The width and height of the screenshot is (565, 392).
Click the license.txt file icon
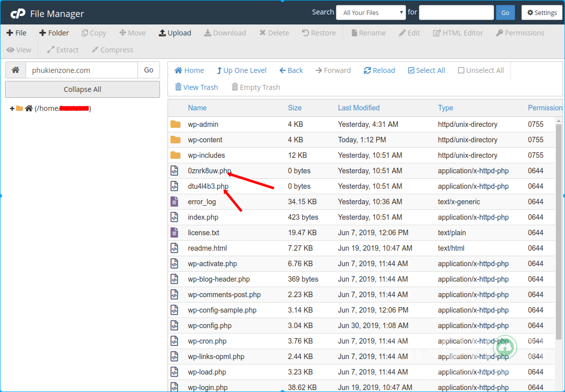click(174, 233)
